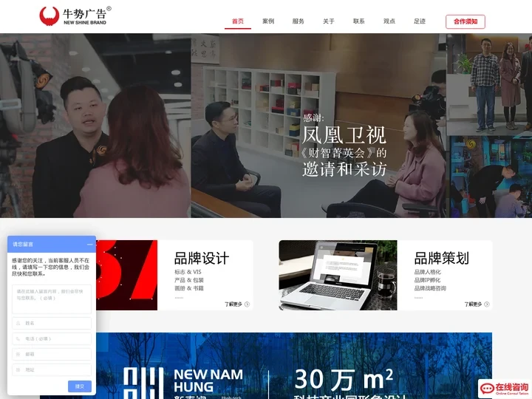Open the 首页 navigation tab
Screen dimensions: 532x399
[237, 21]
